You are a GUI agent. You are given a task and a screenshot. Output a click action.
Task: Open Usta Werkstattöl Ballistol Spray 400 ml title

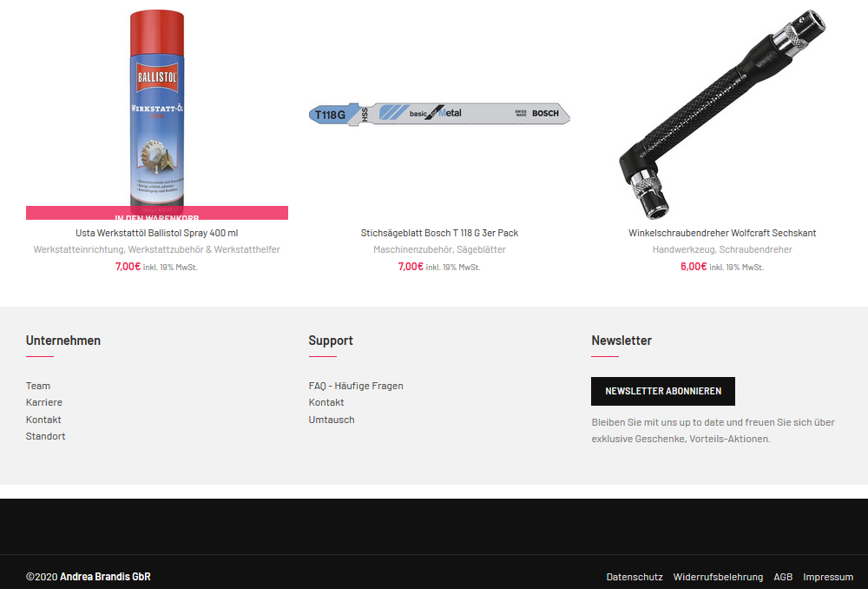[x=156, y=233]
